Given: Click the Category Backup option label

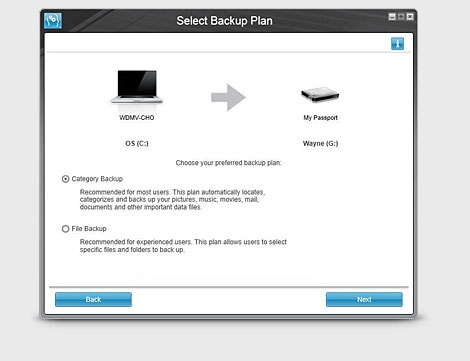Looking at the screenshot, I should pos(97,179).
